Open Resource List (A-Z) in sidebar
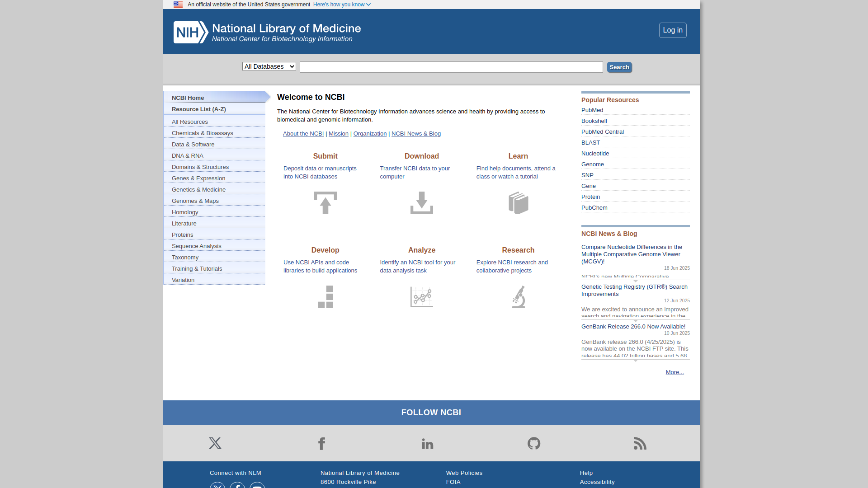This screenshot has width=868, height=488. pyautogui.click(x=215, y=109)
